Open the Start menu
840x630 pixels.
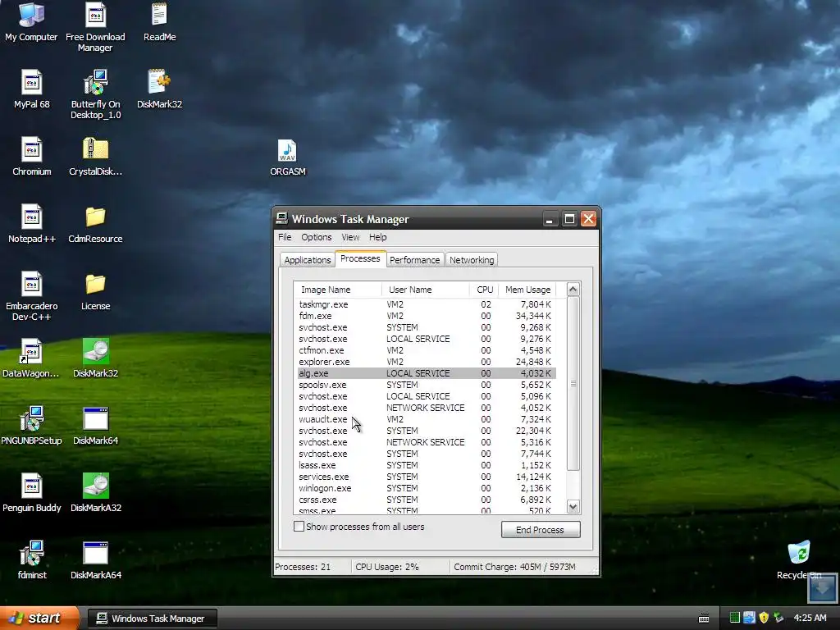click(39, 619)
